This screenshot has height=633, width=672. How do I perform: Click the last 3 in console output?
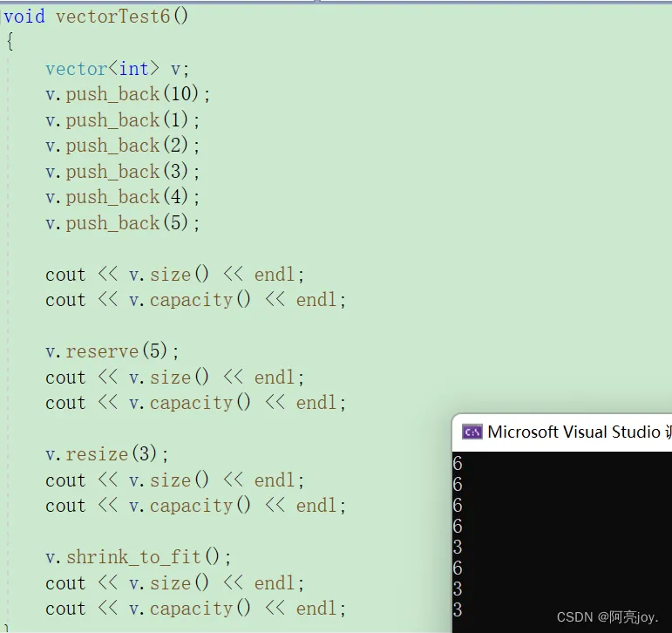pos(458,609)
